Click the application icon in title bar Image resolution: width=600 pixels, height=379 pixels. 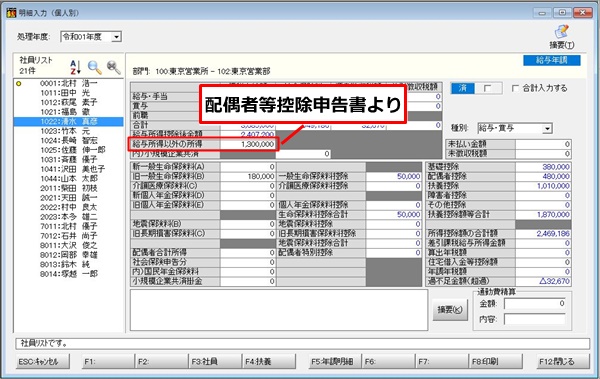pos(11,13)
